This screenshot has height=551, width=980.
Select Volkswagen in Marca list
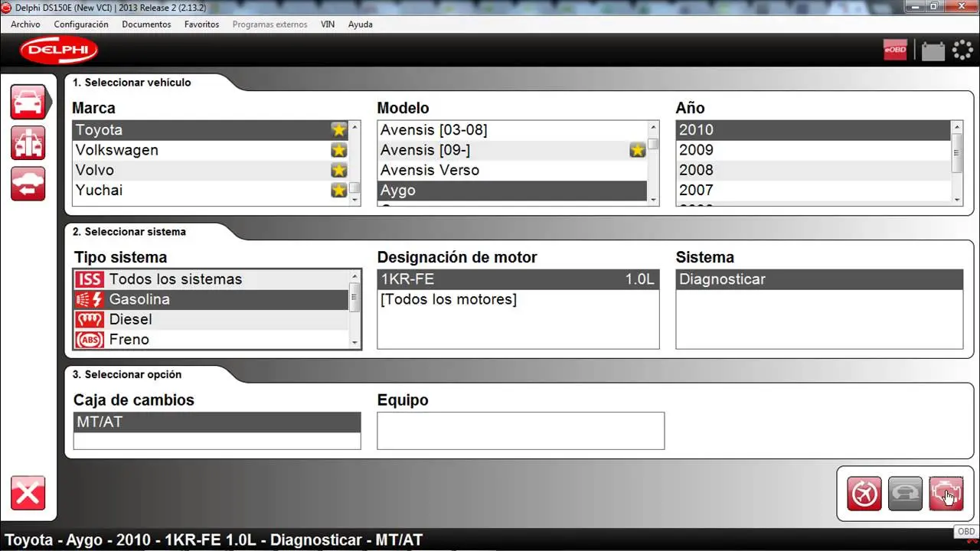click(x=211, y=150)
